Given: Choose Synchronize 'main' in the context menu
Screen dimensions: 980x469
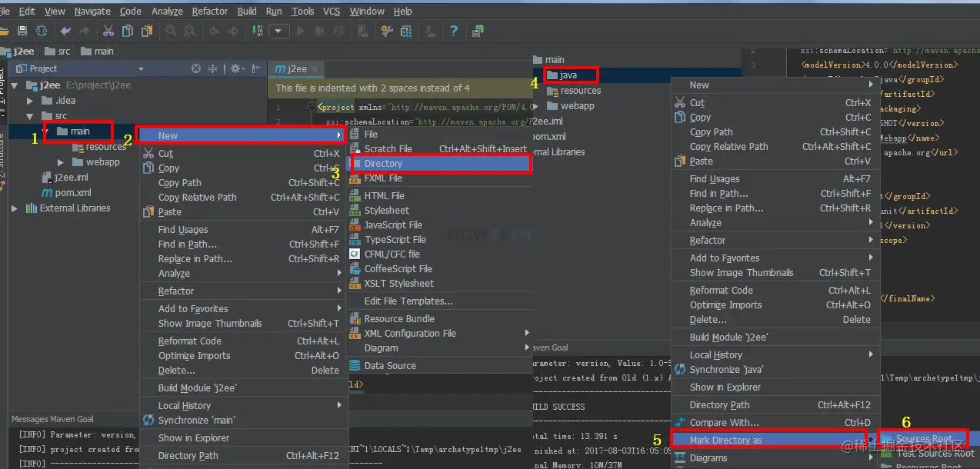Looking at the screenshot, I should coord(243,421).
